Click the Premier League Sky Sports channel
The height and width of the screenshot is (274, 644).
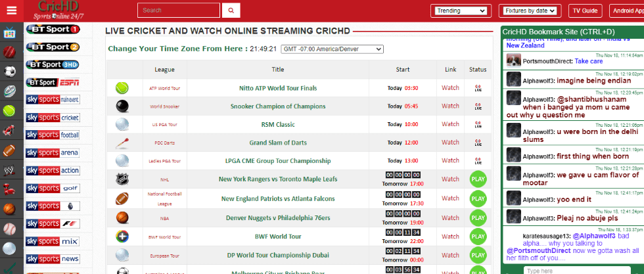tap(53, 206)
